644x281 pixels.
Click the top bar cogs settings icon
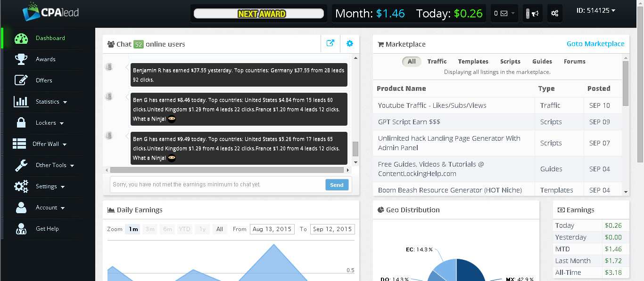(554, 14)
